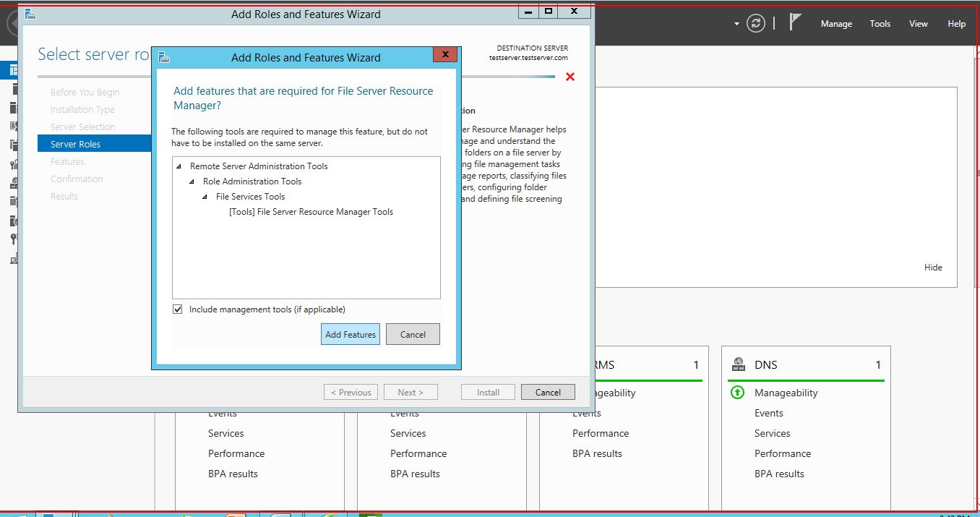Click the wizard icon in outer window title bar
The width and height of the screenshot is (980, 517).
pos(30,14)
